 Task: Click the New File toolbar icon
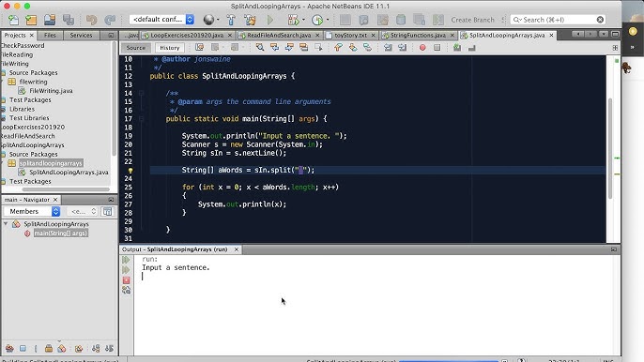(13, 20)
